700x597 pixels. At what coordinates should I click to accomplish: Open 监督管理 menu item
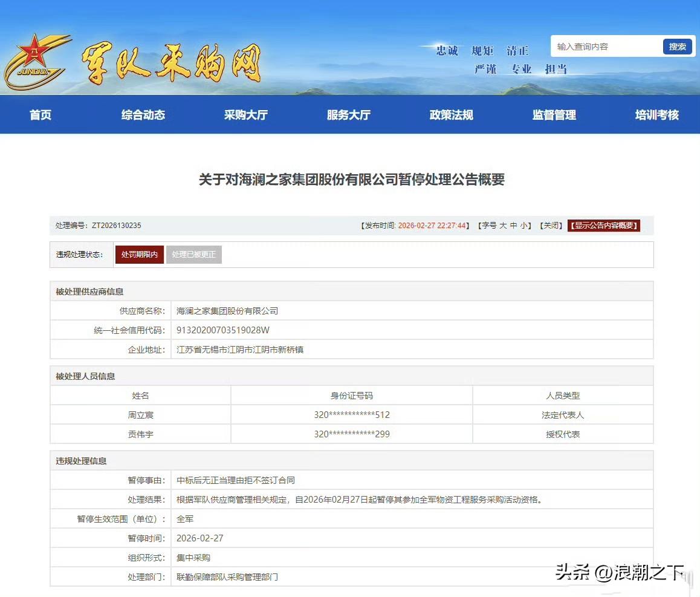coord(554,115)
